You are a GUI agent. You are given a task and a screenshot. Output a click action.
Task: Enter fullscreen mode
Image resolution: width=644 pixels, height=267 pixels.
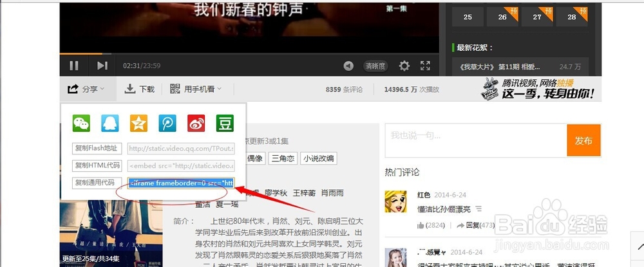pos(425,66)
